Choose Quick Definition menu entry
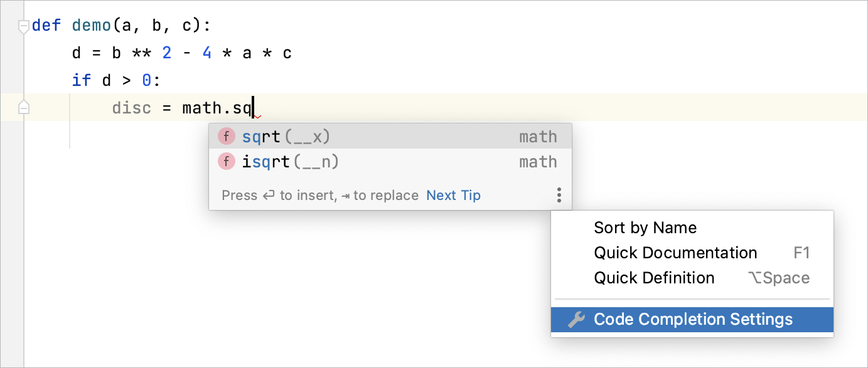This screenshot has height=368, width=868. point(654,278)
